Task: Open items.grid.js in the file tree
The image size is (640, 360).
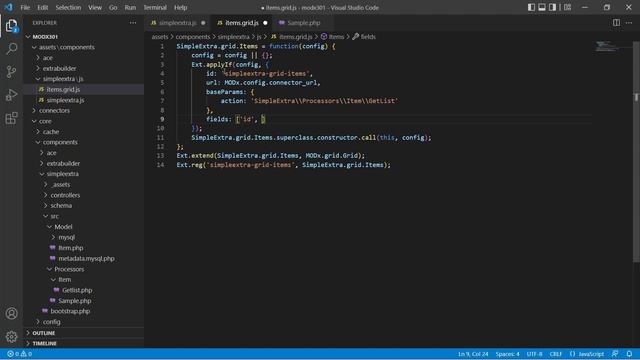Action: point(83,89)
